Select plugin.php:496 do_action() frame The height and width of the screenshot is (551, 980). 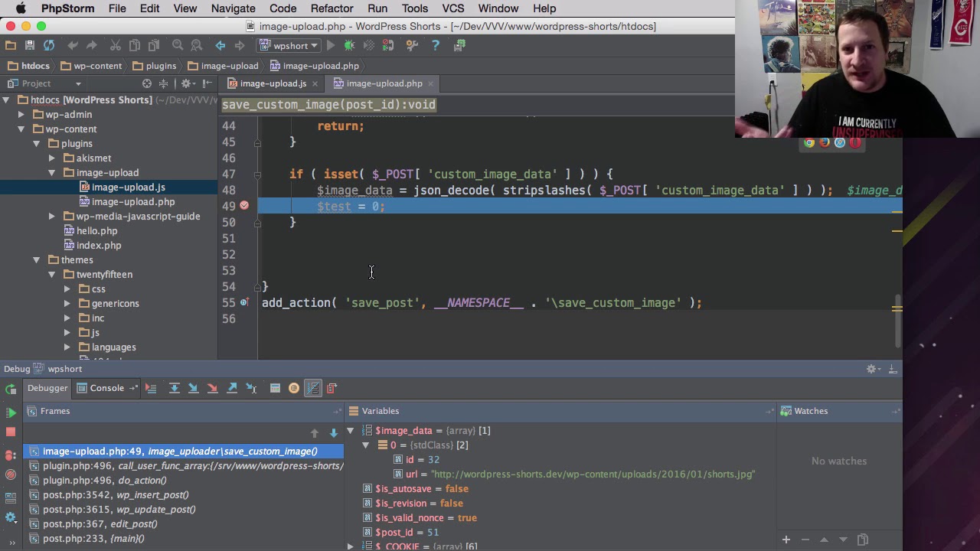pos(104,481)
